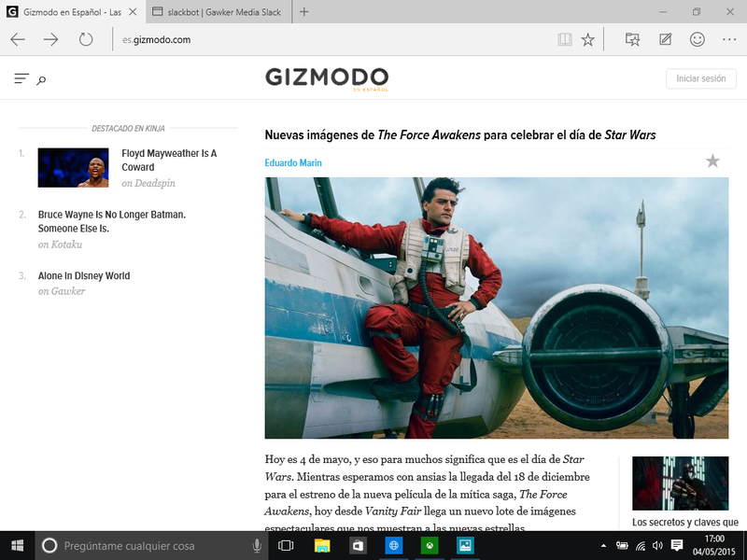Visit the 'on Kotaku' source link
This screenshot has width=747, height=560.
pyautogui.click(x=60, y=245)
